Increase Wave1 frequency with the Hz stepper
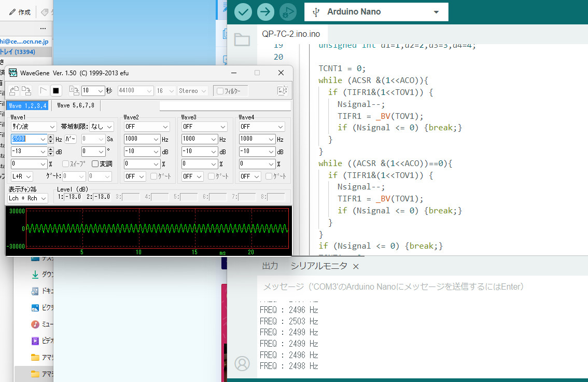 pos(50,136)
